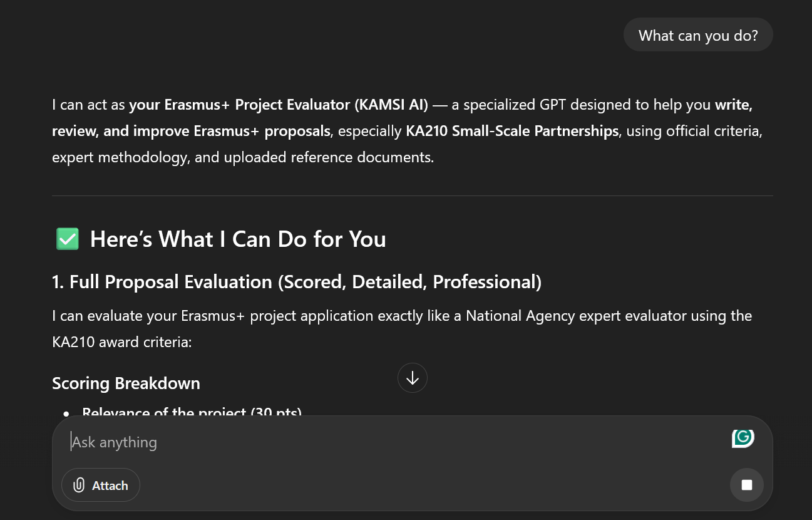Select the "What can you do?" message bubble
This screenshot has width=812, height=520.
pyautogui.click(x=698, y=35)
